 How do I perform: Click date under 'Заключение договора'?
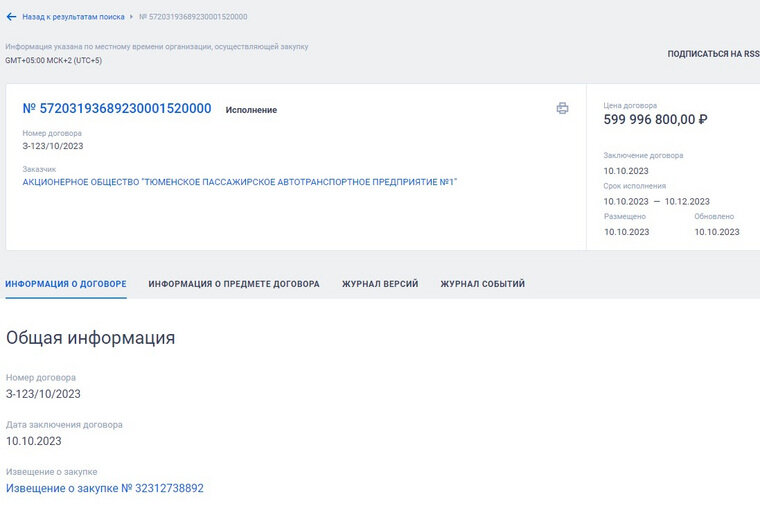(626, 171)
